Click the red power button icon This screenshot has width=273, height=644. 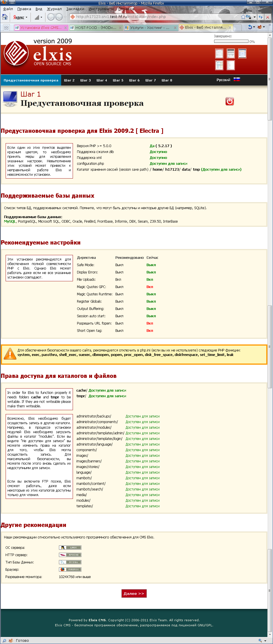coord(230,101)
